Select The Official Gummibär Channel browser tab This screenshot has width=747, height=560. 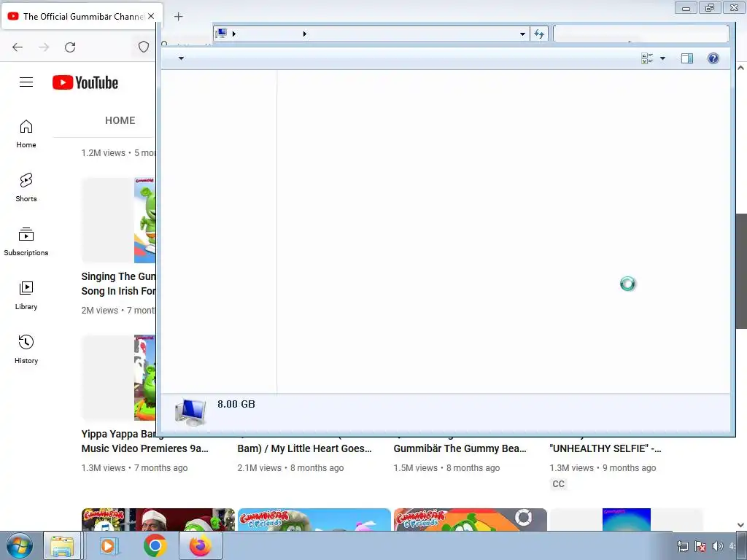coord(82,16)
